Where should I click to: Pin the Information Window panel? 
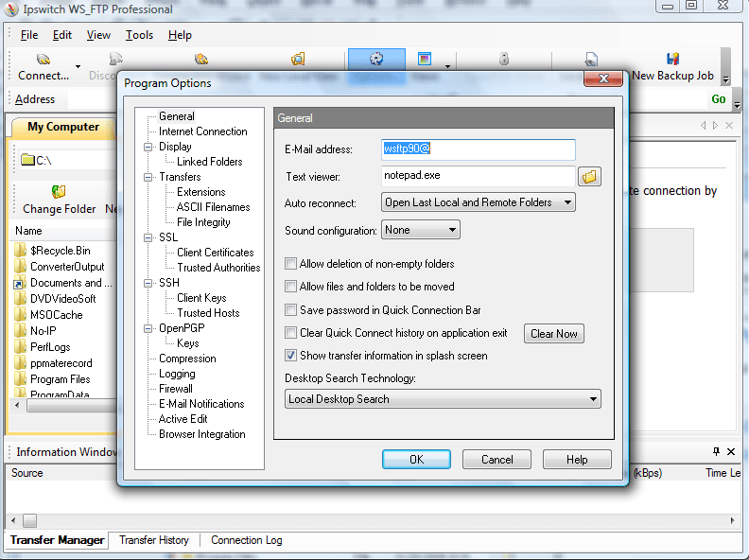pyautogui.click(x=716, y=451)
